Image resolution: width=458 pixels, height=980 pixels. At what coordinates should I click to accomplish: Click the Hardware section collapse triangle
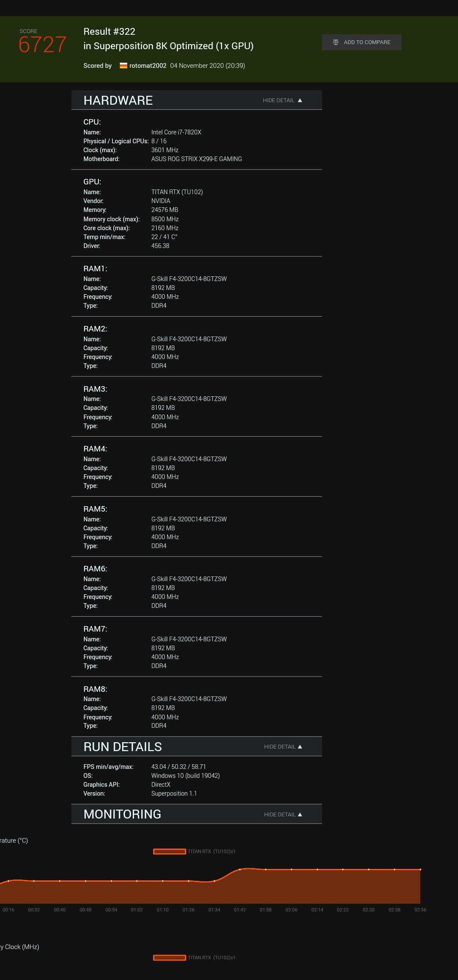point(300,100)
